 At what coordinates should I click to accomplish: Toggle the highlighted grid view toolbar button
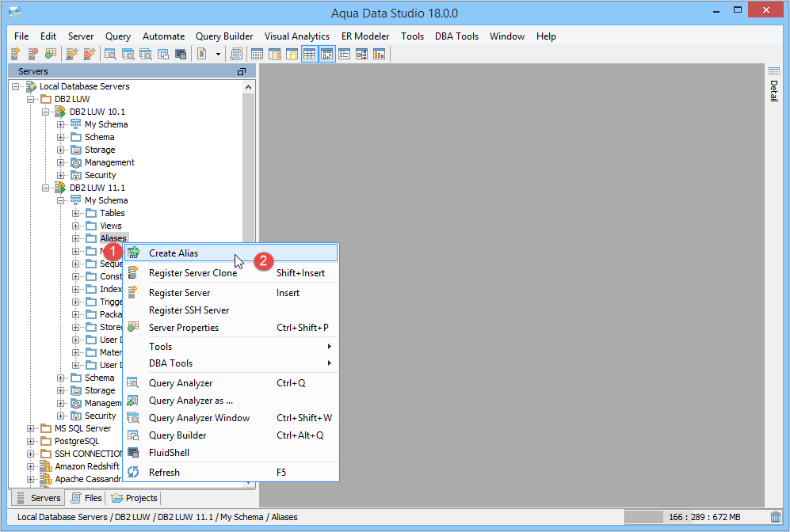pos(309,54)
